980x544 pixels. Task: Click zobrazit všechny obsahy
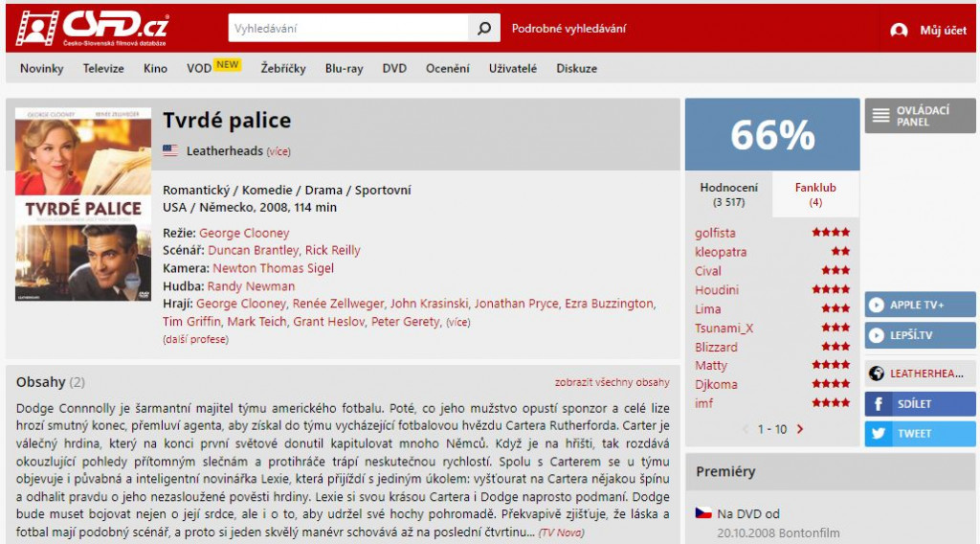click(612, 382)
